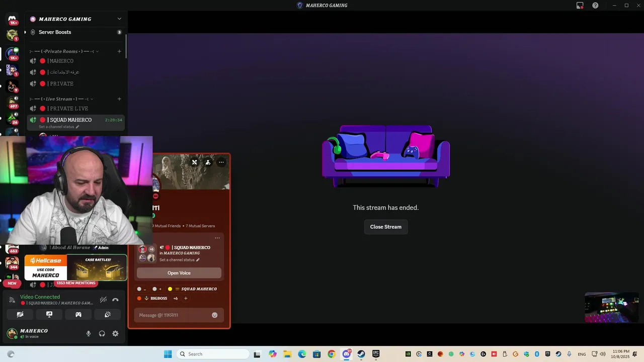This screenshot has width=644, height=362.
Task: Open the camera preview thumbnail
Action: (x=611, y=307)
